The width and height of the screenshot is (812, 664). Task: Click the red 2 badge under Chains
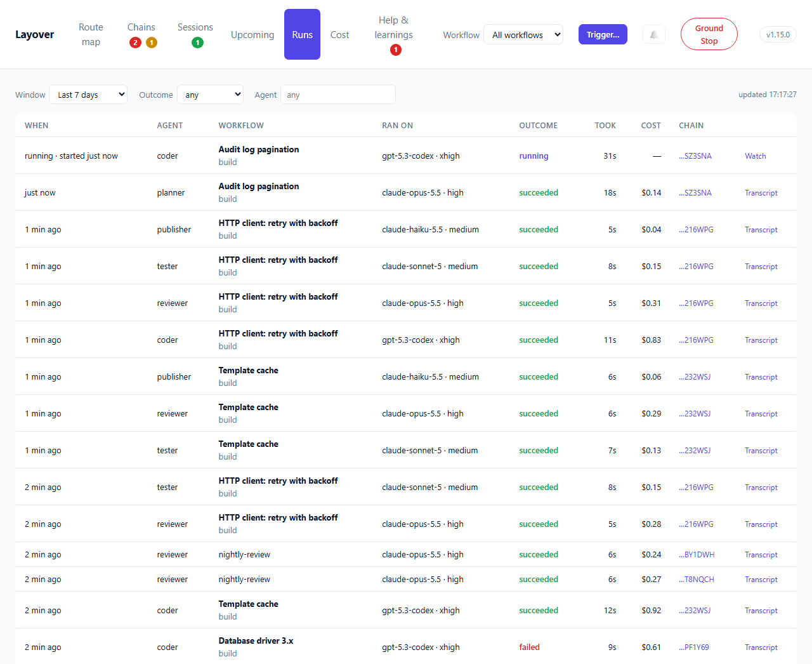point(135,43)
